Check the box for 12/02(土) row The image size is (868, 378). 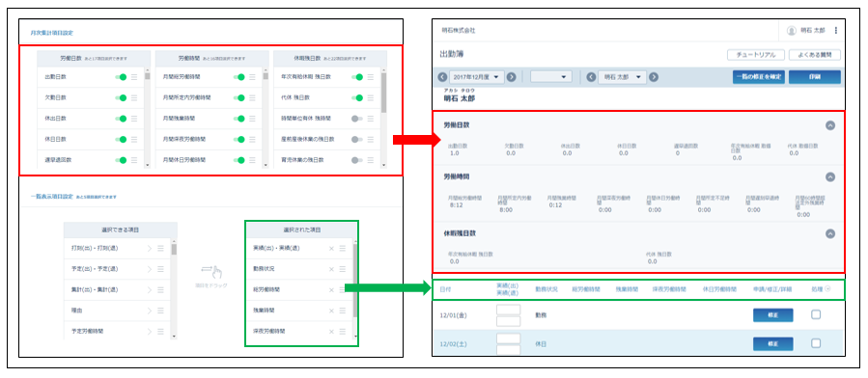tap(816, 343)
